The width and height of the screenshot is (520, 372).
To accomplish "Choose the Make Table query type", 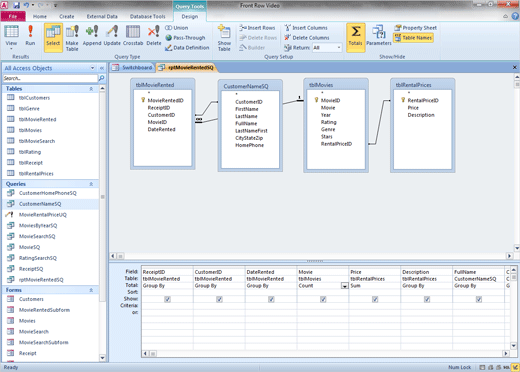I will click(72, 37).
